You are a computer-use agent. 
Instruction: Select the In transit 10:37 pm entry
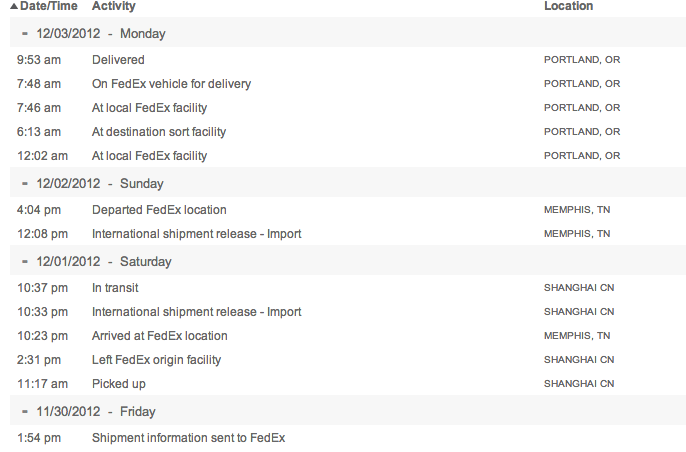click(118, 288)
